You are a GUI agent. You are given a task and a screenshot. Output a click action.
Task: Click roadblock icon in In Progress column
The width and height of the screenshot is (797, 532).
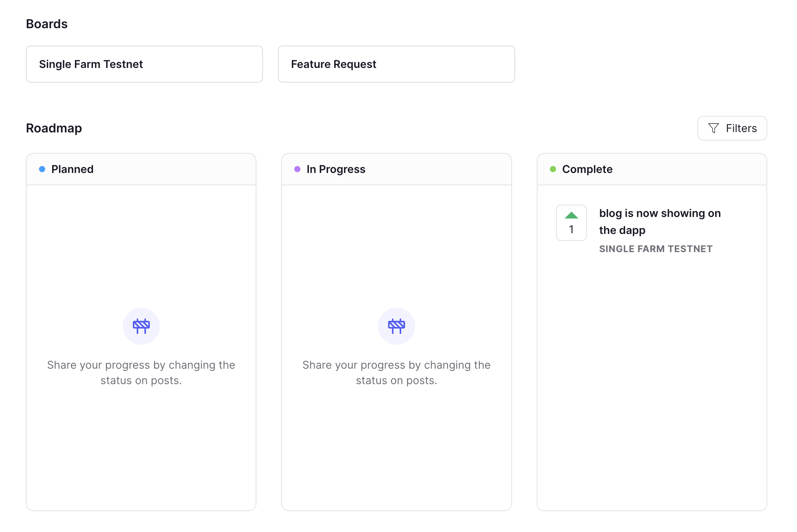[397, 326]
